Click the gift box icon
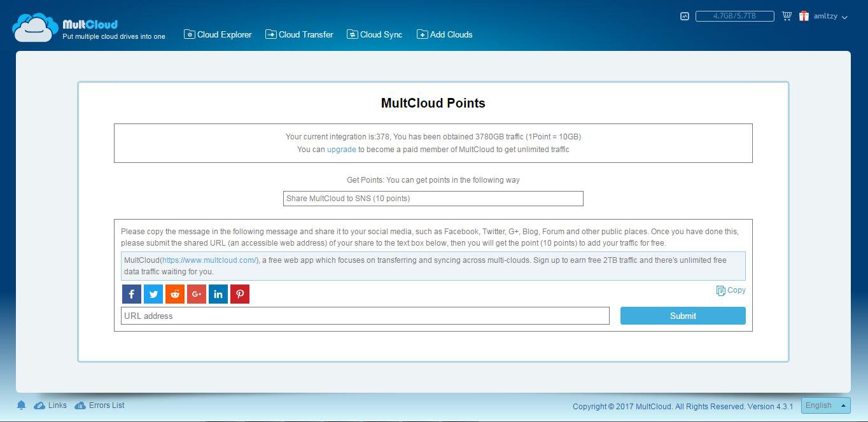This screenshot has width=868, height=422. tap(804, 16)
